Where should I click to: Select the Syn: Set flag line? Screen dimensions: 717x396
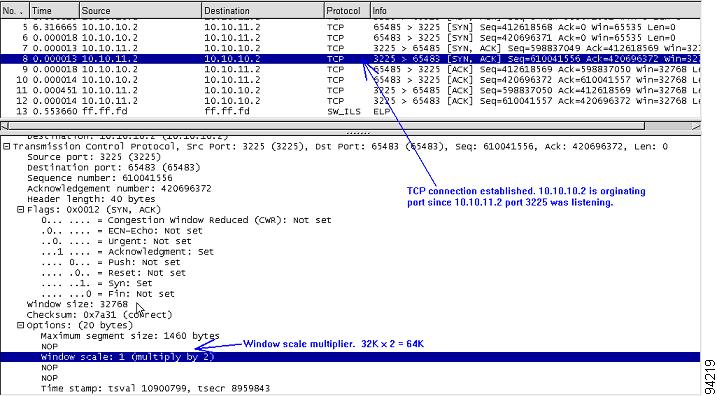tap(96, 284)
